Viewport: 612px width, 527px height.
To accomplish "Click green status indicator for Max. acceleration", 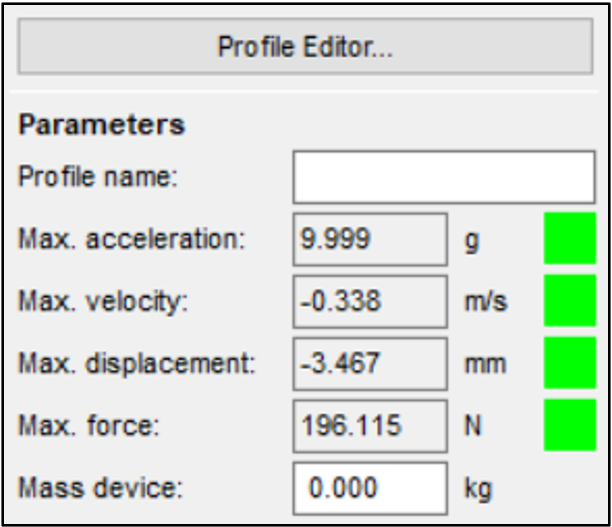I will tap(569, 239).
